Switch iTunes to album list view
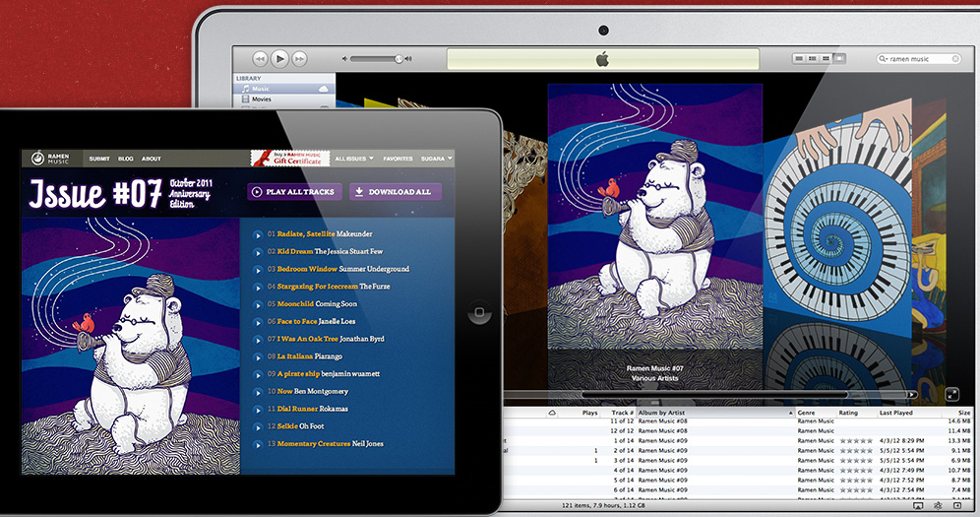Viewport: 980px width, 517px height. tap(813, 59)
